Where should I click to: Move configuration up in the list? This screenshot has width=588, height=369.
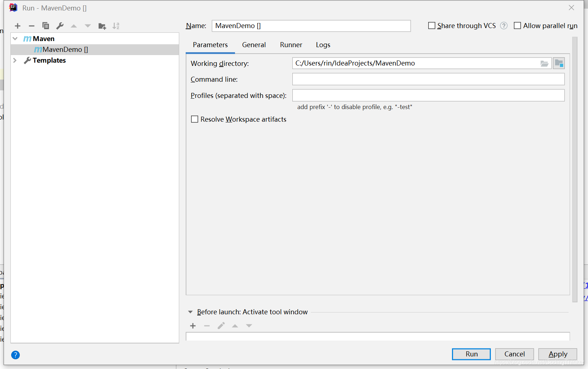tap(74, 26)
